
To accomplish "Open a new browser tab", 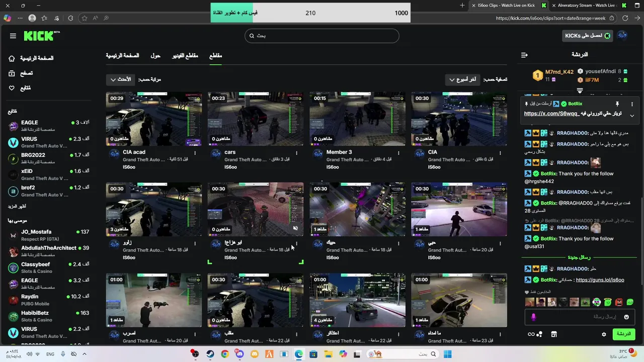I will (462, 6).
